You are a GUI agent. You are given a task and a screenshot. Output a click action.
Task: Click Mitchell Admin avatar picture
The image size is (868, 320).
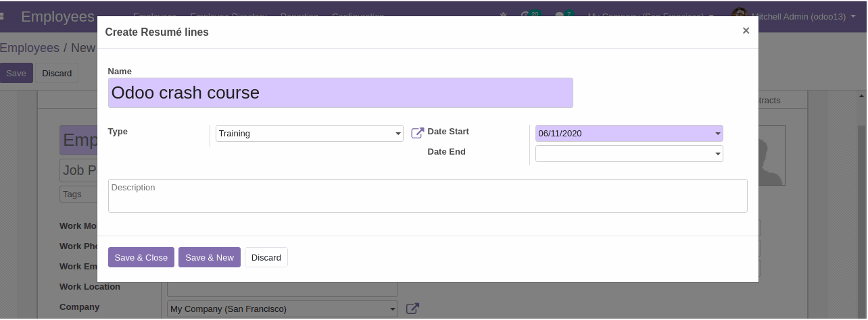[740, 16]
